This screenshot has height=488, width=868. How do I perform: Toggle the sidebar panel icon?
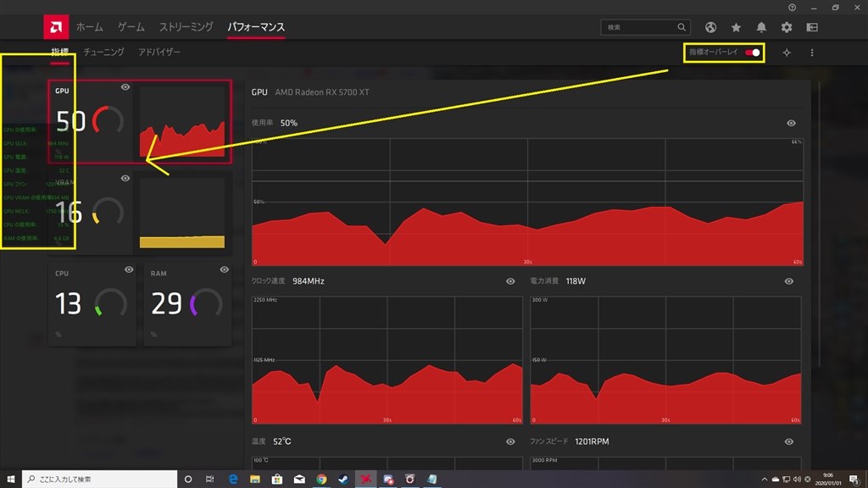click(812, 27)
